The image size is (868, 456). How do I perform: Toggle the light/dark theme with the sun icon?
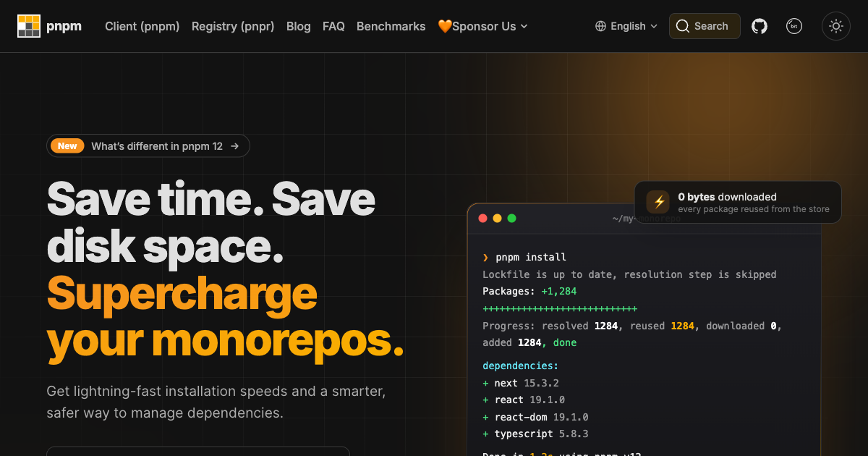[x=836, y=26]
